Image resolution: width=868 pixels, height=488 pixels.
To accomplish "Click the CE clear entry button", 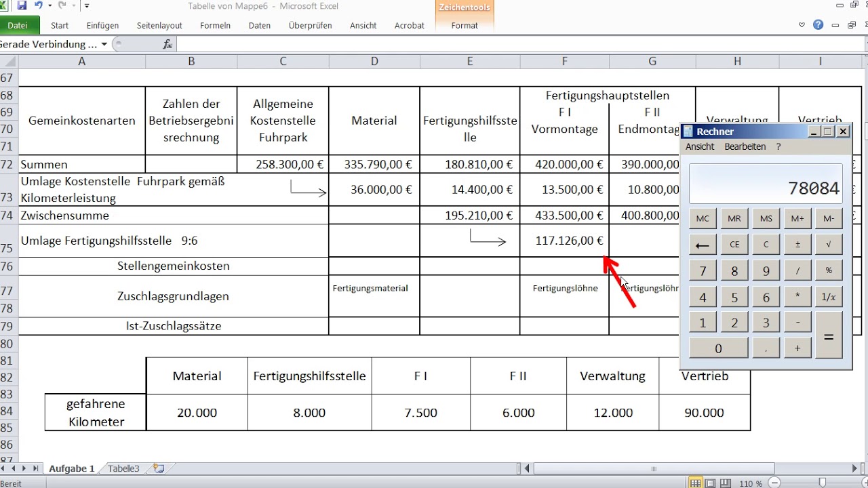I will pos(734,245).
